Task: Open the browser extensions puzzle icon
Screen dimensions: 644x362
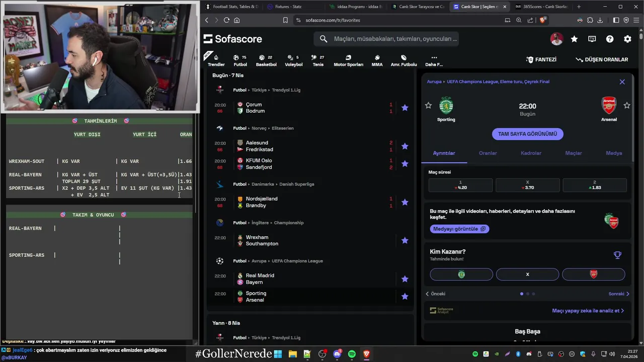Action: coord(590,20)
